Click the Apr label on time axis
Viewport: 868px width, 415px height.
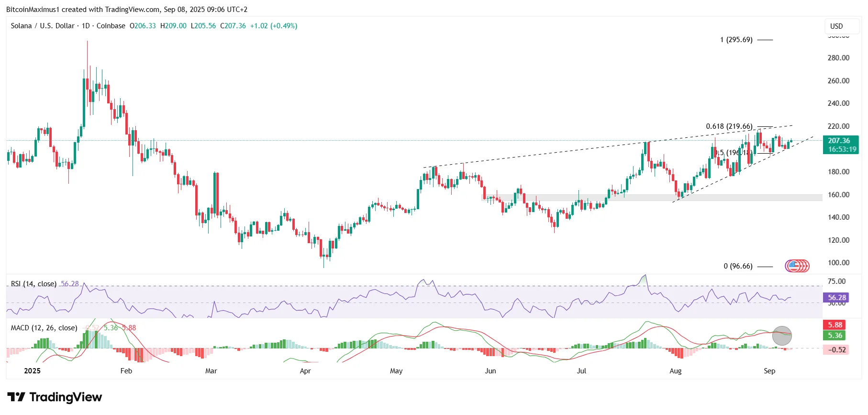[305, 371]
